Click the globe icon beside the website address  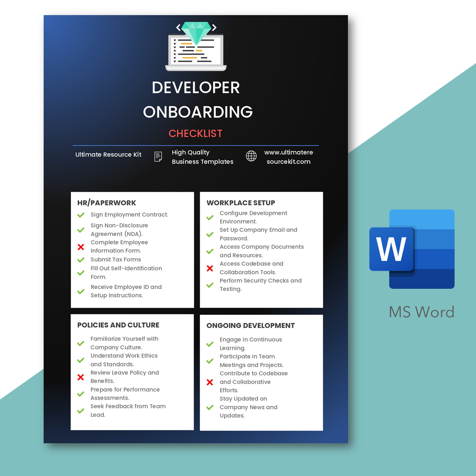[x=251, y=156]
